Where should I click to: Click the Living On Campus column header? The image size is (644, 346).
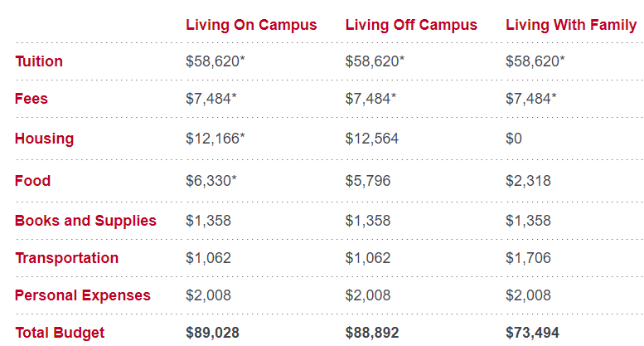pos(251,25)
